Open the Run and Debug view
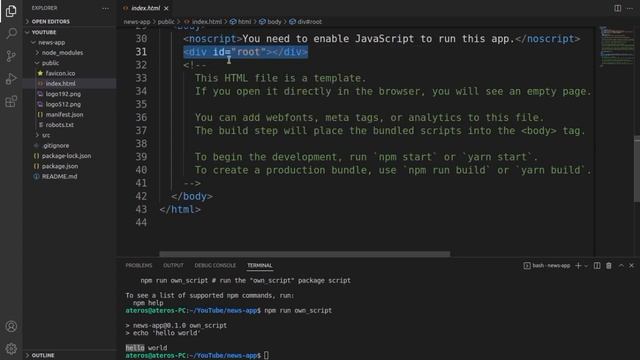 coord(11,79)
